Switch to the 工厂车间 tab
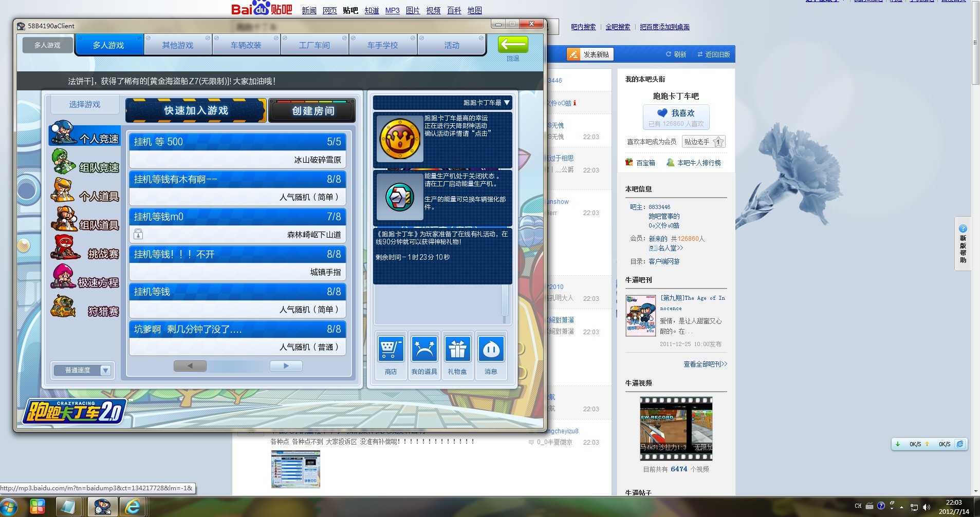Viewport: 980px width, 517px height. [x=315, y=45]
